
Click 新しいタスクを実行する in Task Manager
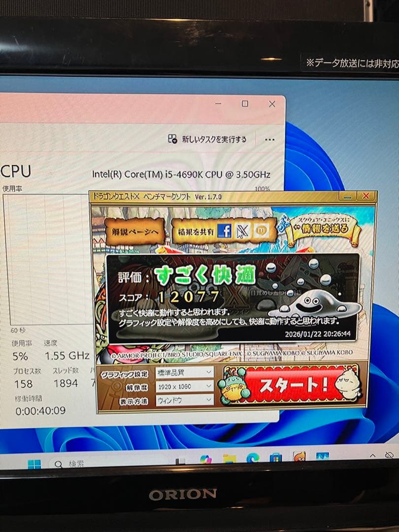207,140
